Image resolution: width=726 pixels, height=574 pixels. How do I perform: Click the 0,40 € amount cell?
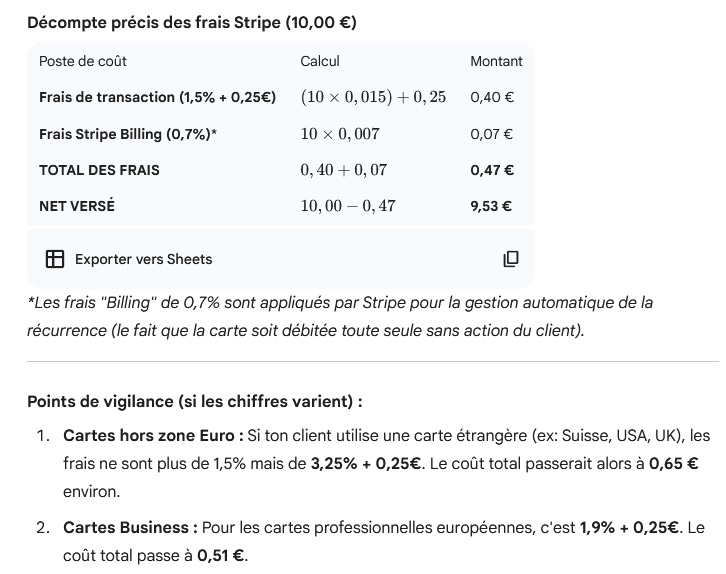click(491, 97)
